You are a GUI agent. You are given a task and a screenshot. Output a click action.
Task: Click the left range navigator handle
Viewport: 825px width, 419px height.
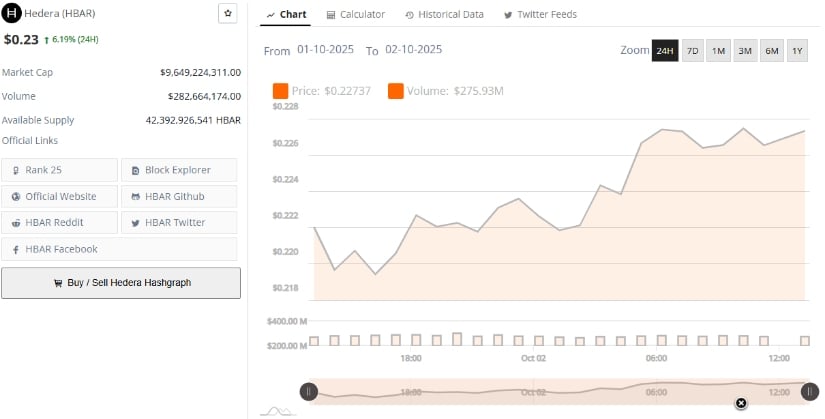click(x=310, y=392)
